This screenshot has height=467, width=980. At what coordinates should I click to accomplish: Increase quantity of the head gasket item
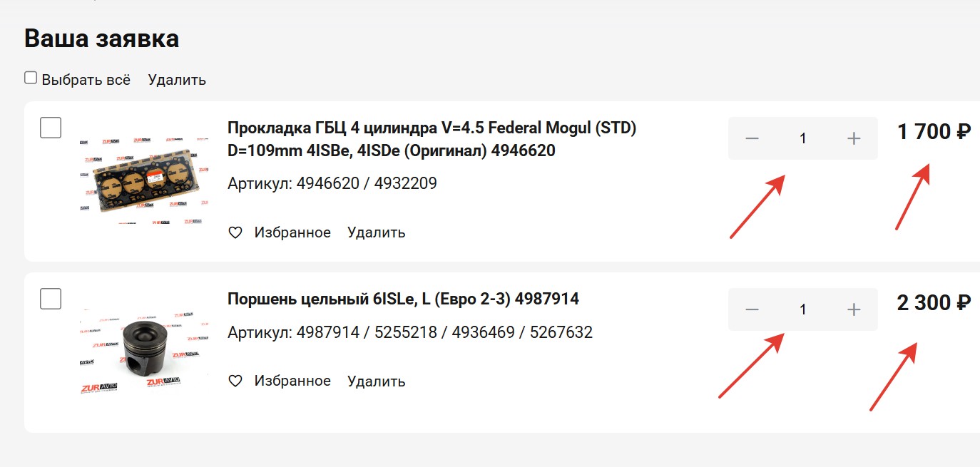point(854,138)
